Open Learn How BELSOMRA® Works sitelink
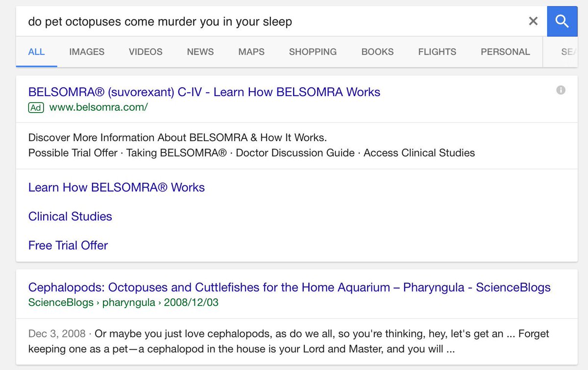Viewport: 588px width, 370px height. click(x=117, y=187)
